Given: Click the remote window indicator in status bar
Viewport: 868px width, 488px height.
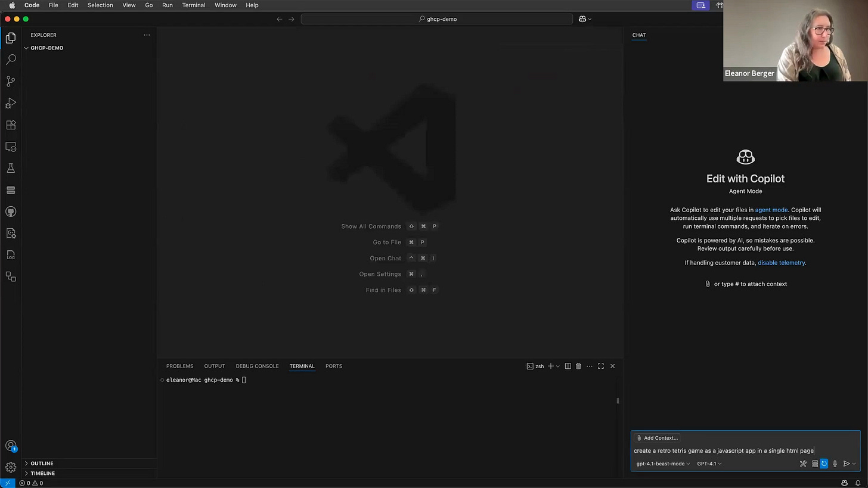Looking at the screenshot, I should pos(7,483).
